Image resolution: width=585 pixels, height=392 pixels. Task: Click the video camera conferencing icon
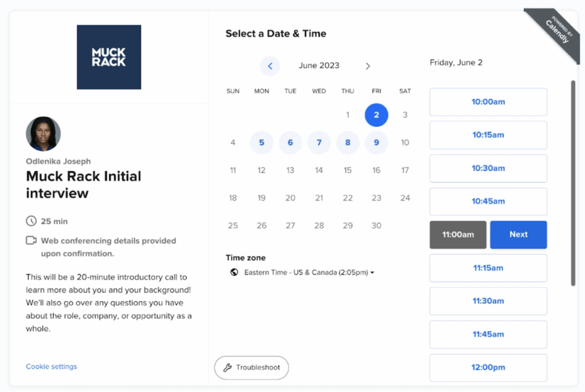coord(31,240)
